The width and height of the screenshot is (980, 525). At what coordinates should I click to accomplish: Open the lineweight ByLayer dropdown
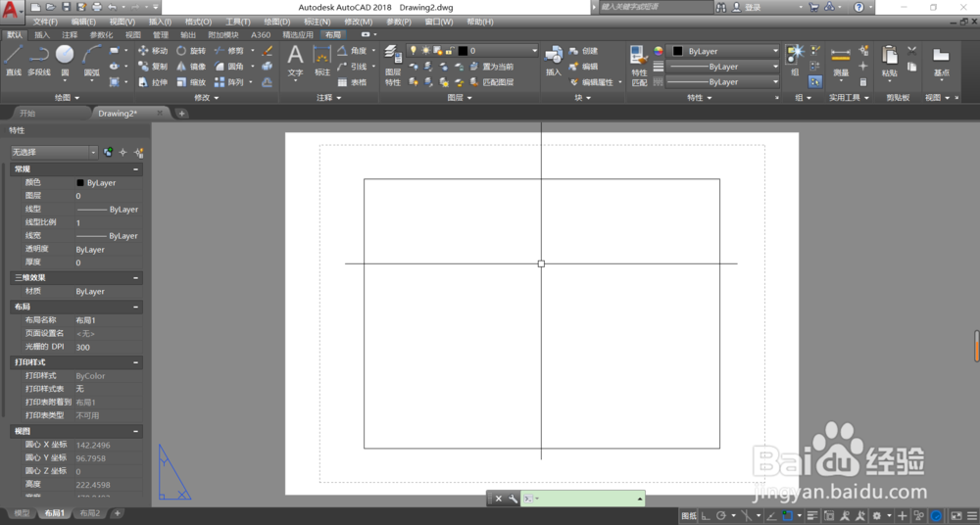(x=723, y=67)
